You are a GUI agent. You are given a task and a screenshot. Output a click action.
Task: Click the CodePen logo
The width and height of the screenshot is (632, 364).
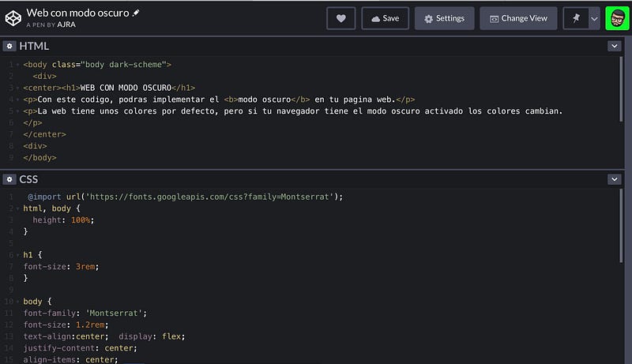point(13,17)
